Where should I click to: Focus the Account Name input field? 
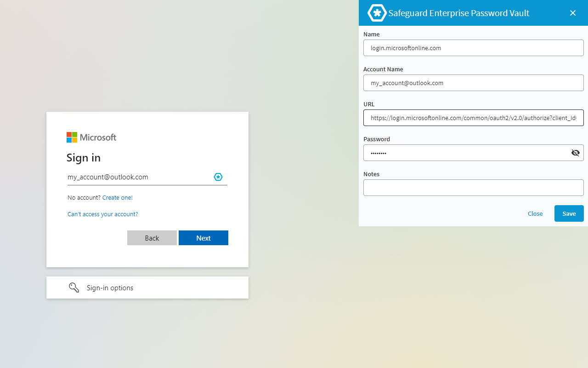(x=474, y=83)
